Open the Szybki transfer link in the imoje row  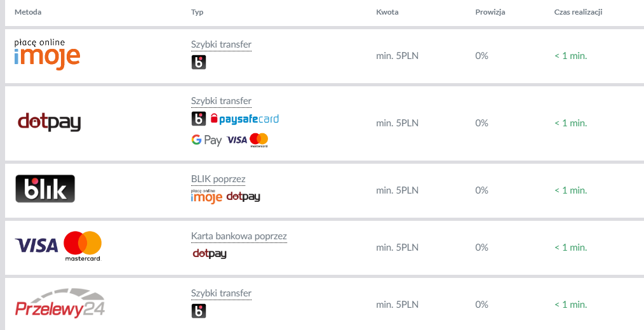tap(222, 44)
